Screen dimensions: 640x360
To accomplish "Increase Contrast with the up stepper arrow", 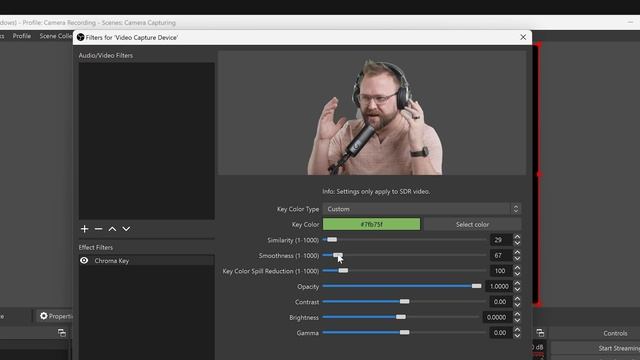I will [517, 299].
